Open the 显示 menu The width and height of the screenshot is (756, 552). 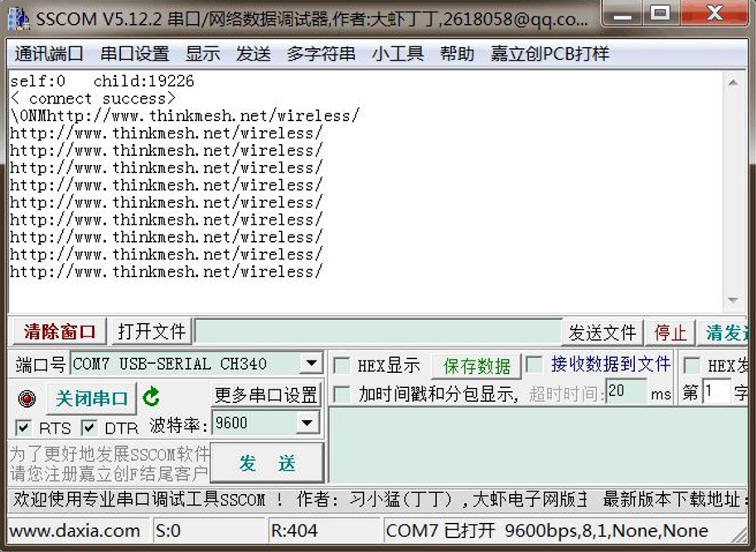click(x=202, y=53)
